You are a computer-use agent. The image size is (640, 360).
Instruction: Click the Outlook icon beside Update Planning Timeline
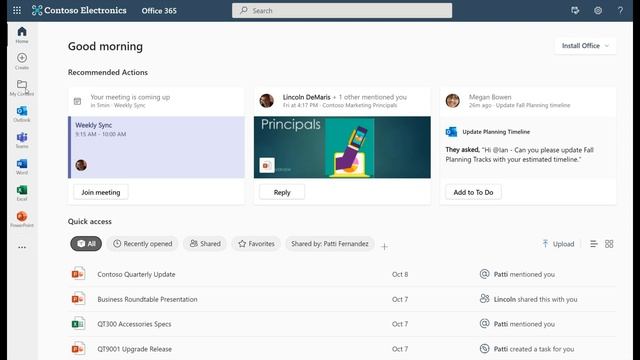pyautogui.click(x=451, y=132)
